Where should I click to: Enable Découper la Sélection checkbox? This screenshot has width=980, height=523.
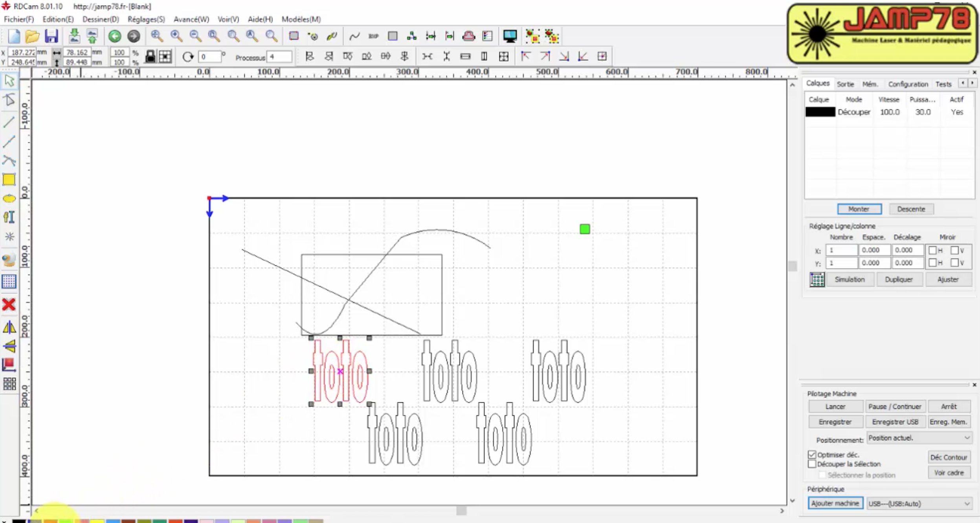coord(812,464)
